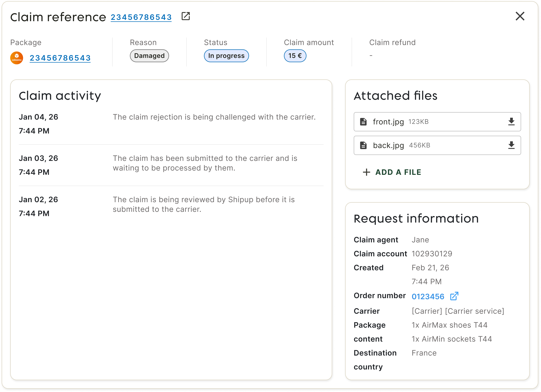Click 1x AirMin sockets T44 item
Viewport: 541px width, 392px height.
[452, 339]
